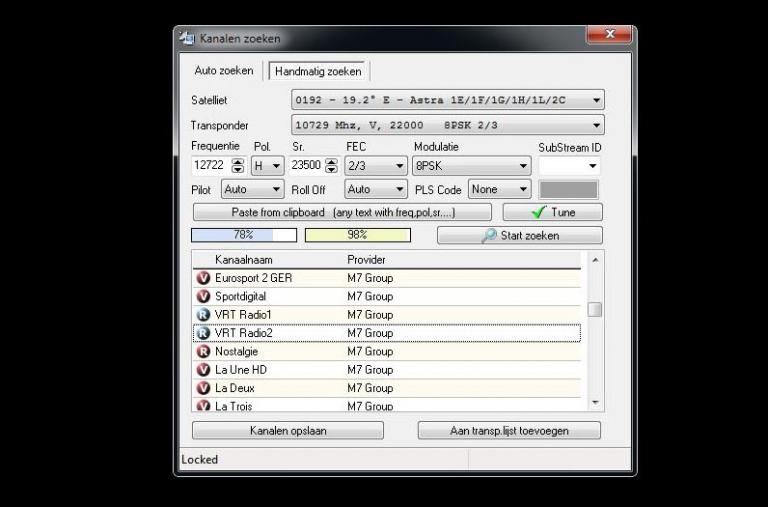Click the TV icon beside La Deux
Viewport: 768px width, 507px height.
pyautogui.click(x=204, y=388)
